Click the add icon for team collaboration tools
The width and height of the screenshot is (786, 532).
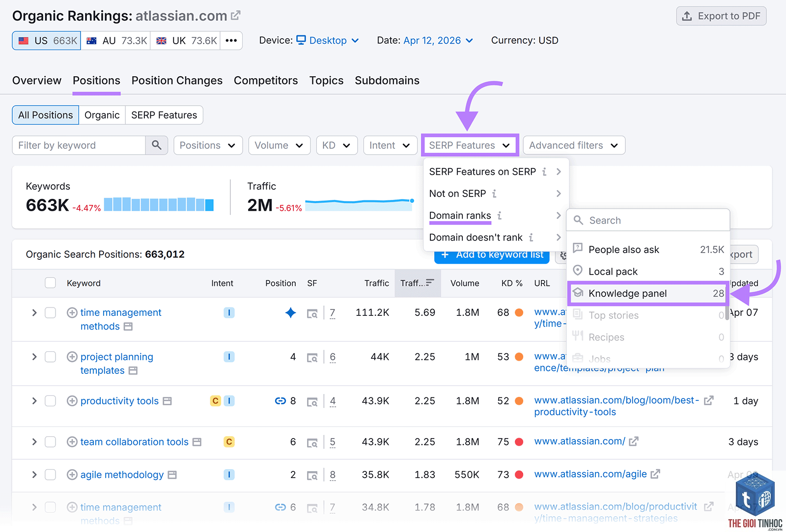tap(72, 442)
